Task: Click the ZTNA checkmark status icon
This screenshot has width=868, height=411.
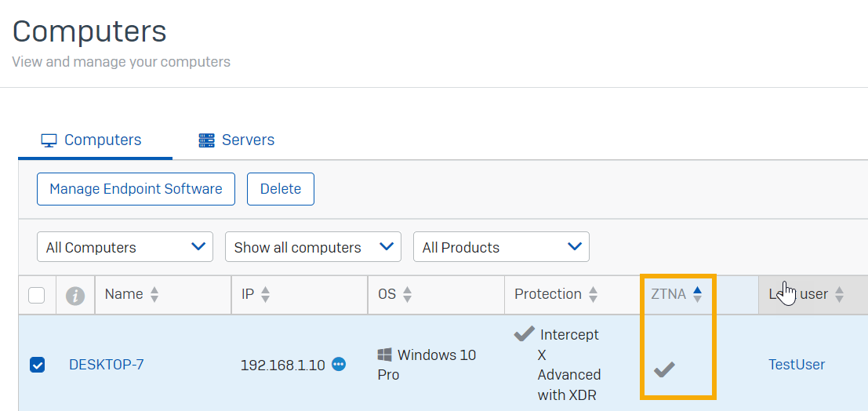Action: pos(664,369)
